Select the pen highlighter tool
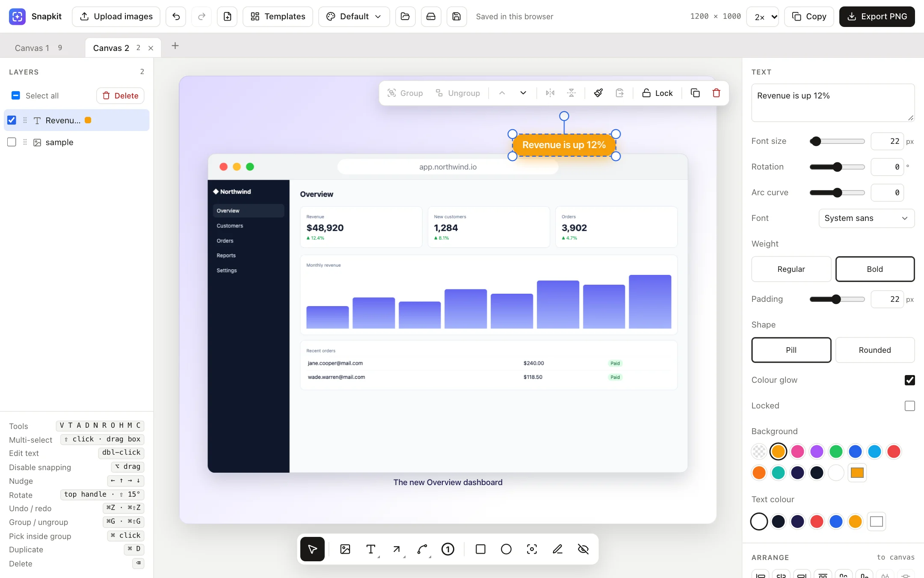 coord(557,549)
